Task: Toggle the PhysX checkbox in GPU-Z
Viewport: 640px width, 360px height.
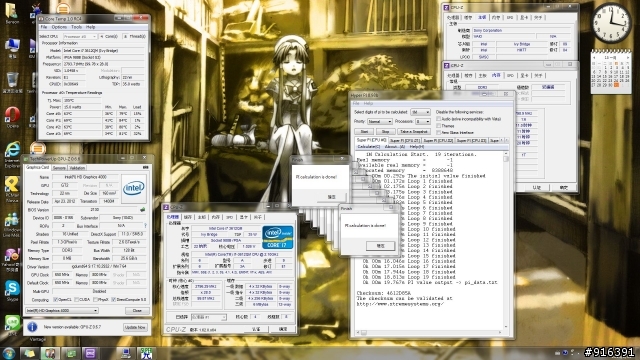Action: coord(96,299)
